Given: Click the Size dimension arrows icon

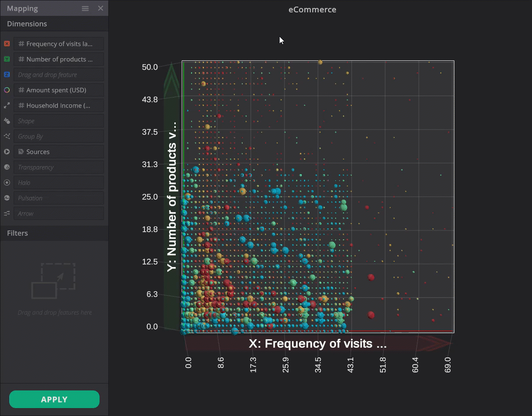Looking at the screenshot, I should pos(7,105).
